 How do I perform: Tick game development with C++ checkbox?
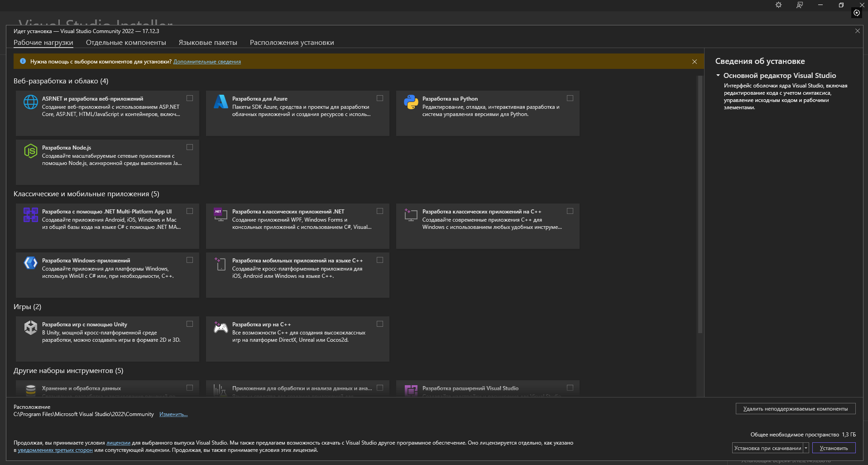pyautogui.click(x=380, y=324)
